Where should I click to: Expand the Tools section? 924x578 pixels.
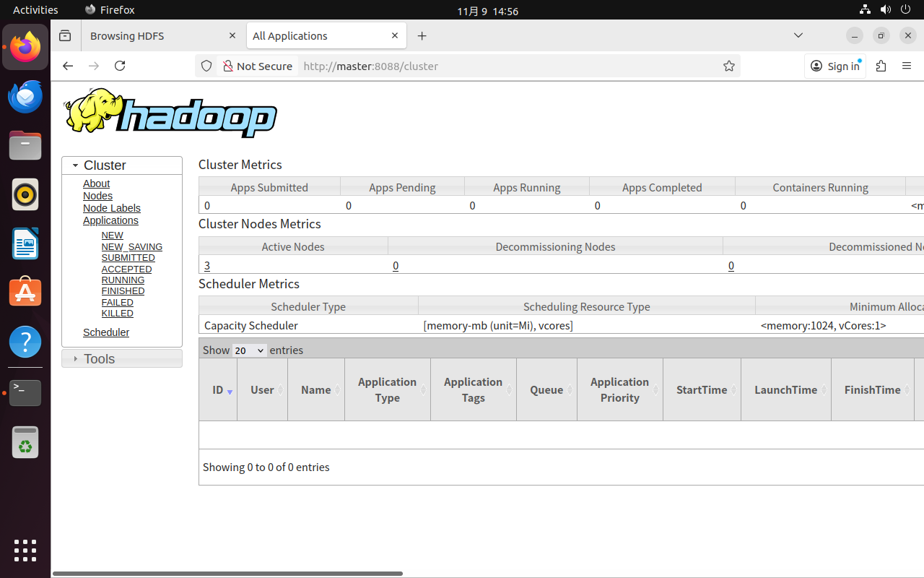tap(122, 358)
